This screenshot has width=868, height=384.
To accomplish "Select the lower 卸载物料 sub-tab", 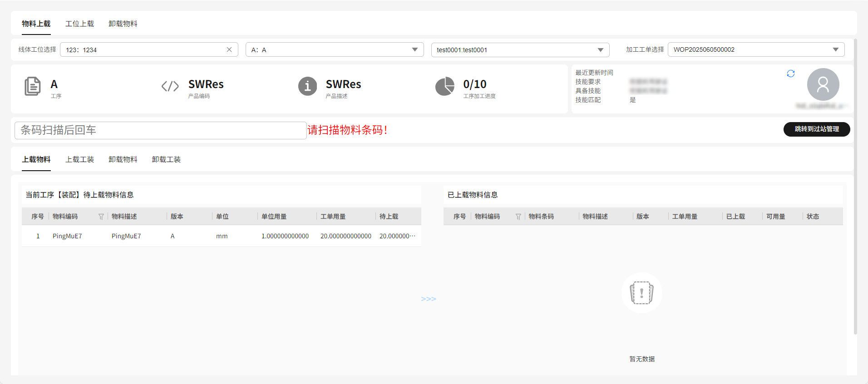I will pos(123,159).
